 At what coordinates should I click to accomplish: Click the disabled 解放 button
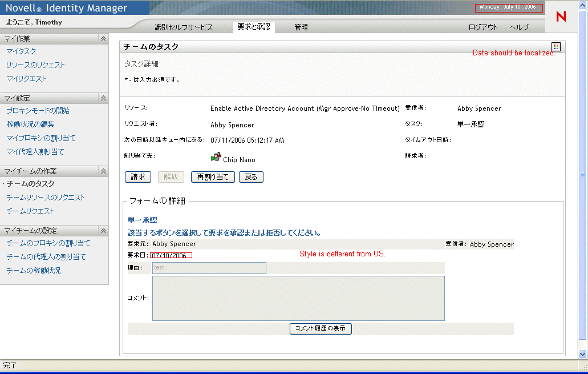(171, 177)
